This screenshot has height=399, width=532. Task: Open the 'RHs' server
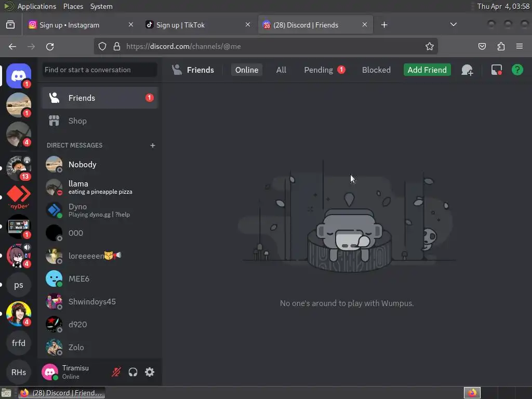[x=19, y=372]
